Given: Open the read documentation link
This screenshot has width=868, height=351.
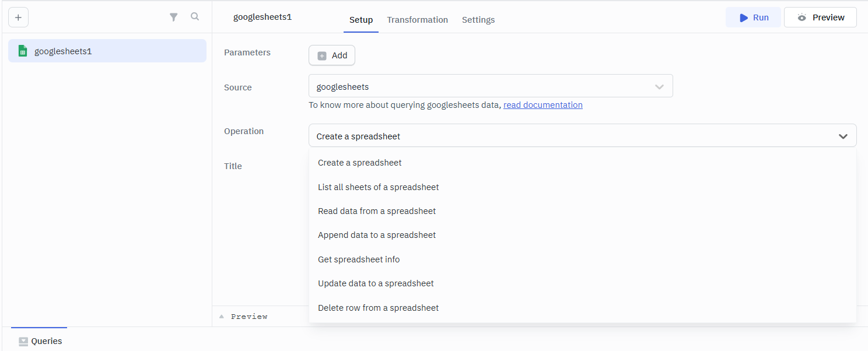Looking at the screenshot, I should click(x=542, y=105).
